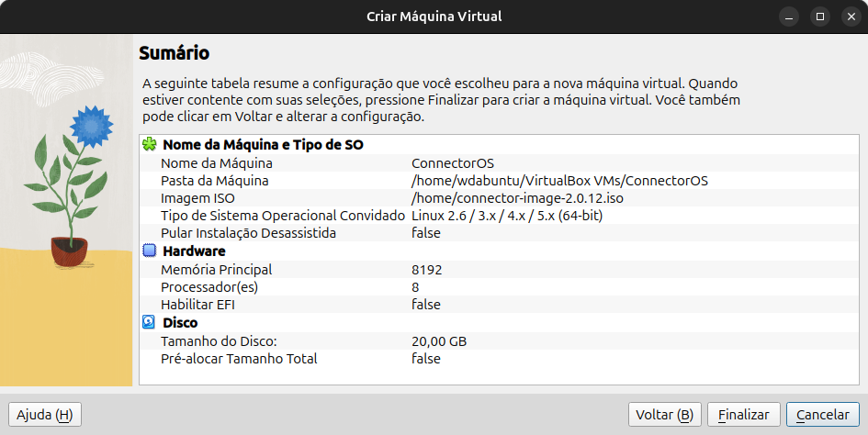Screen dimensions: 868x435
Task: Go back with the Voltar button
Action: pyautogui.click(x=665, y=415)
